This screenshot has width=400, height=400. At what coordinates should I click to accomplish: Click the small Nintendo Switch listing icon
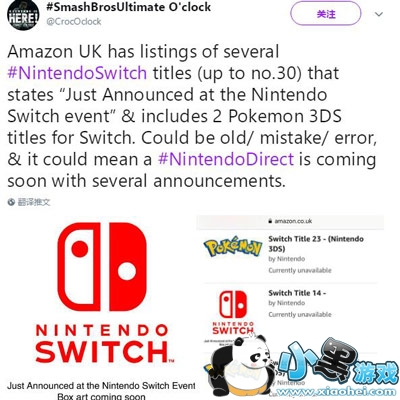click(233, 312)
